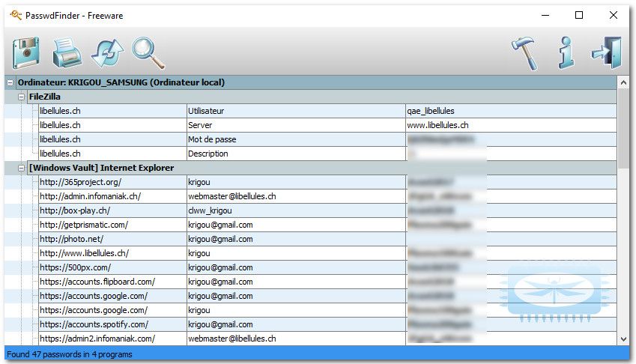Screen dimensions: 636x364
Task: Open the hammer Options icon
Action: click(x=525, y=53)
